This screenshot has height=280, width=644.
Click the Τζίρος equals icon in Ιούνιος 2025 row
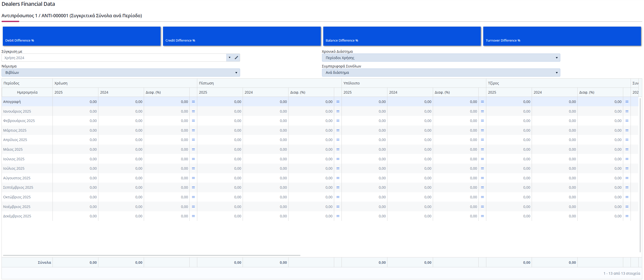(x=627, y=159)
